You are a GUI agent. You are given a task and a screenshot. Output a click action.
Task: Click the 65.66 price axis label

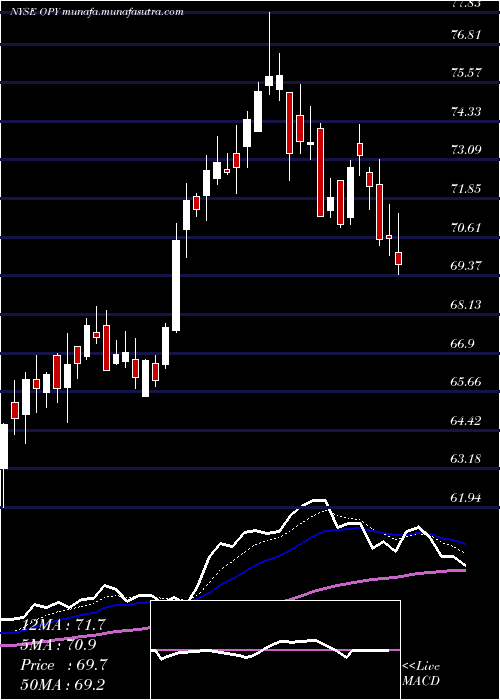467,382
